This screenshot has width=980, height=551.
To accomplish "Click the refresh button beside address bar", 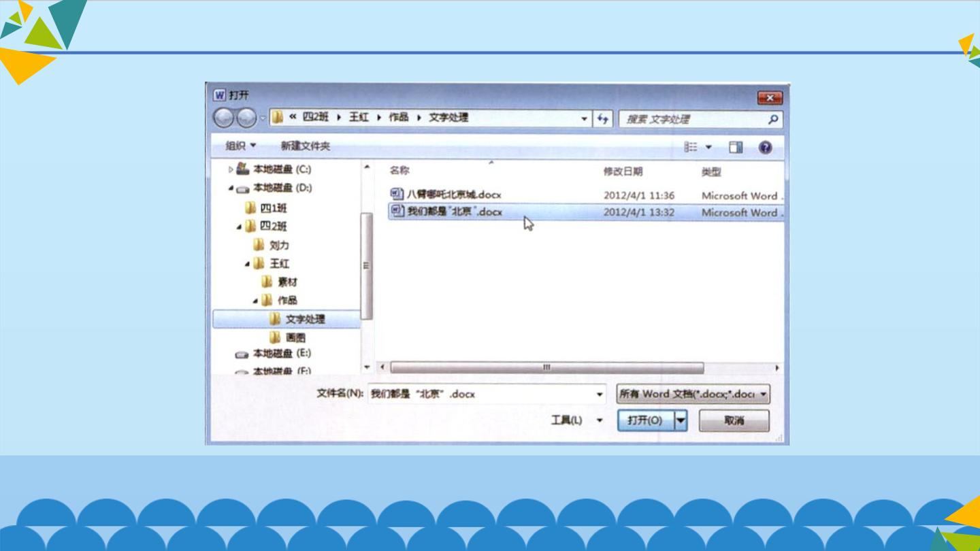I will tap(602, 118).
